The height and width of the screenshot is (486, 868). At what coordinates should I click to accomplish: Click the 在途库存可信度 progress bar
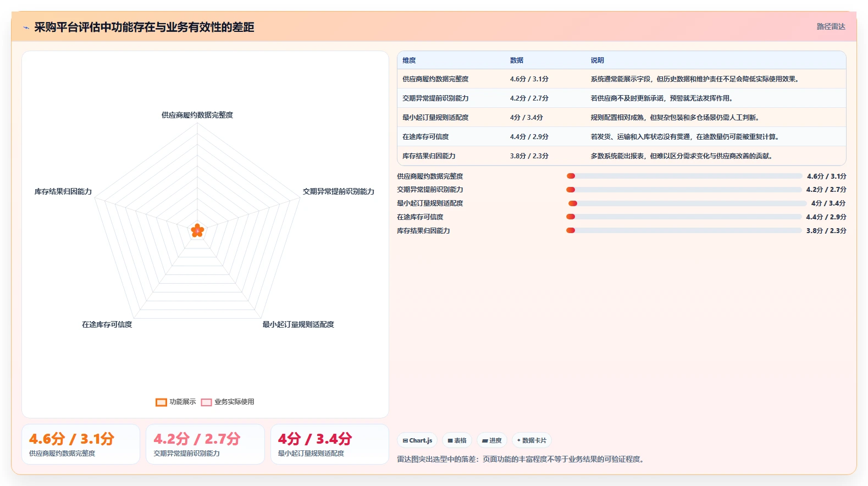click(x=684, y=217)
